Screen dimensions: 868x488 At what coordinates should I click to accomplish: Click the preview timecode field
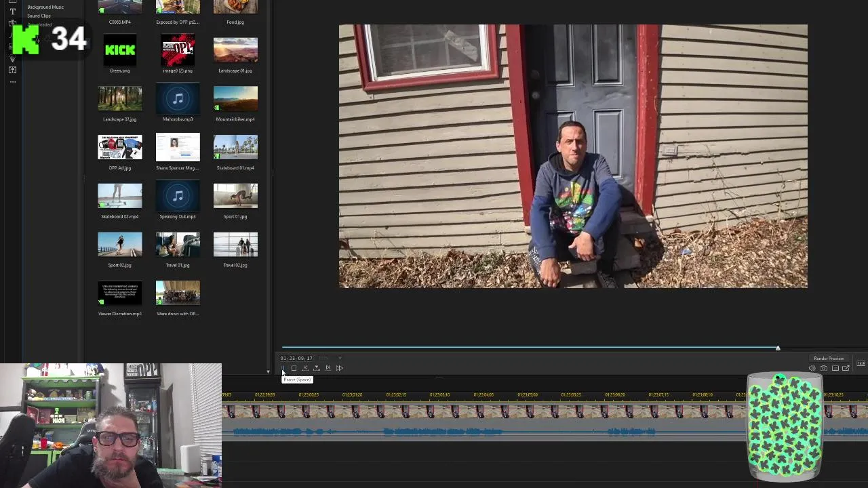[x=296, y=358]
